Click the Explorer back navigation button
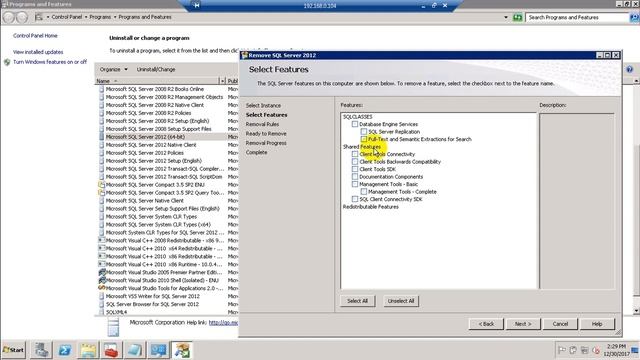The height and width of the screenshot is (360, 640). coord(9,17)
